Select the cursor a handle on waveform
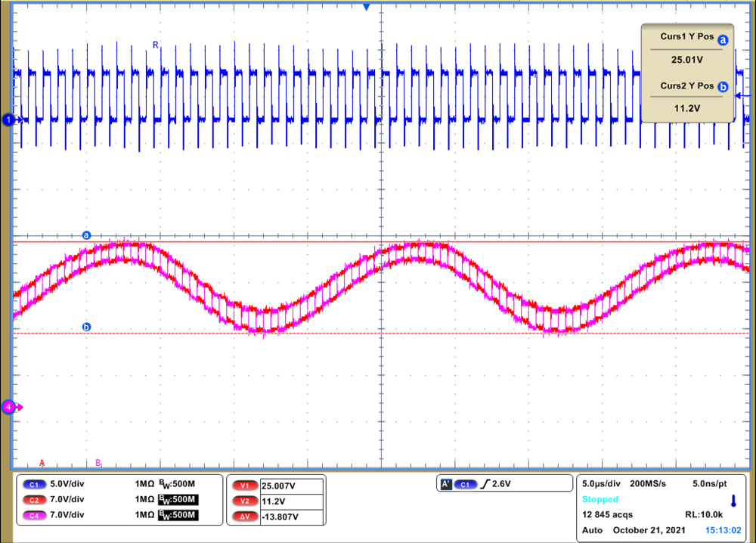The image size is (756, 543). 86,236
